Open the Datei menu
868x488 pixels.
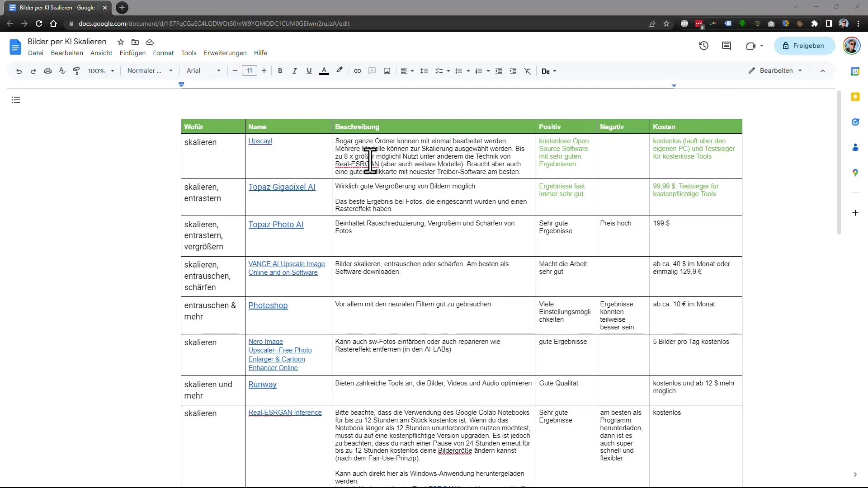pyautogui.click(x=35, y=53)
